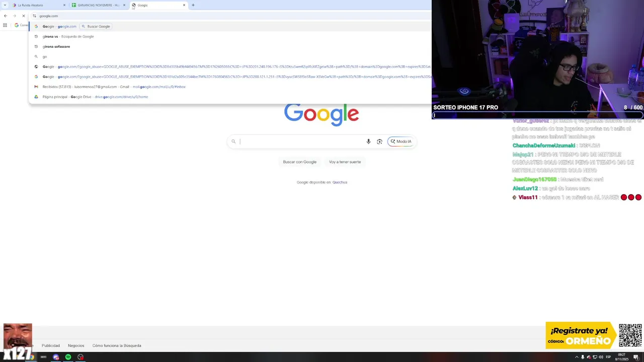
Task: Go back to previous page
Action: click(x=5, y=16)
